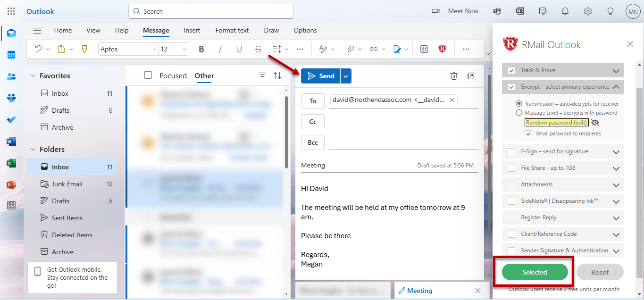The height and width of the screenshot is (300, 644).
Task: Select Message Level decrypts with password
Action: click(519, 113)
